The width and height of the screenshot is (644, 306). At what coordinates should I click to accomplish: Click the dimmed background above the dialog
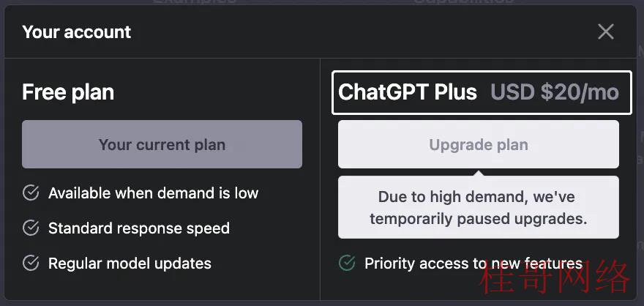tap(322, 2)
